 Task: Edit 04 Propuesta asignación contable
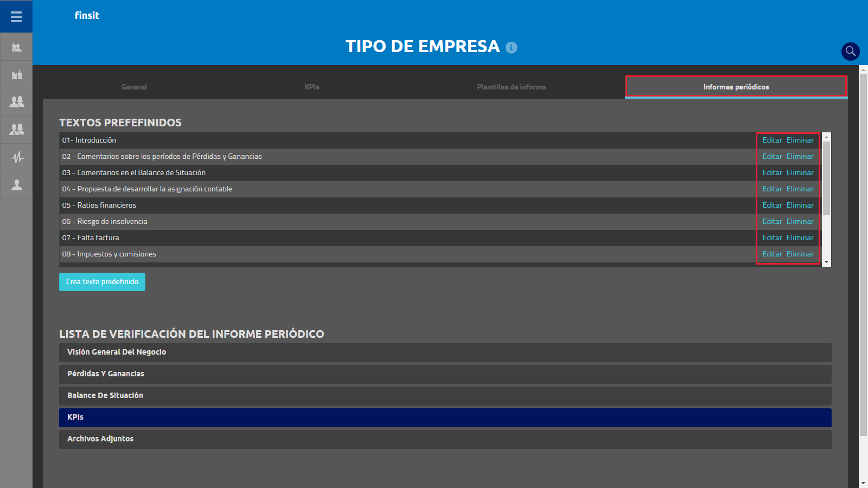coord(772,189)
